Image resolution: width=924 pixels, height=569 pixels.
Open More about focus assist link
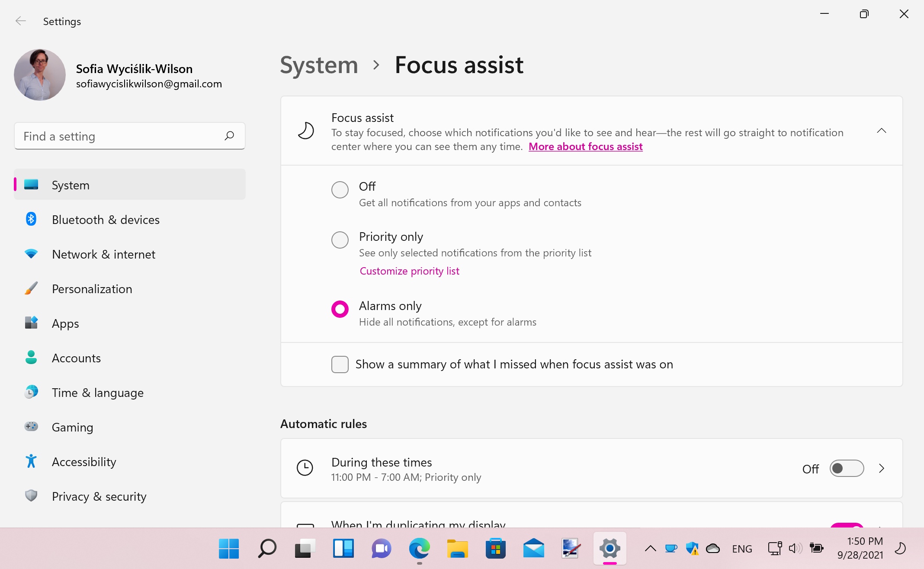pos(585,147)
